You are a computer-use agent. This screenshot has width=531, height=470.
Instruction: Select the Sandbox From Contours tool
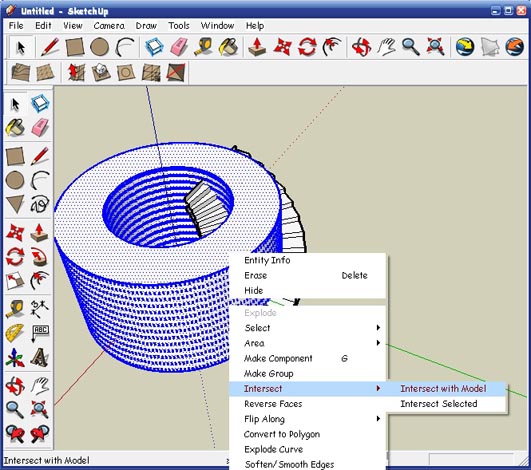[20, 72]
